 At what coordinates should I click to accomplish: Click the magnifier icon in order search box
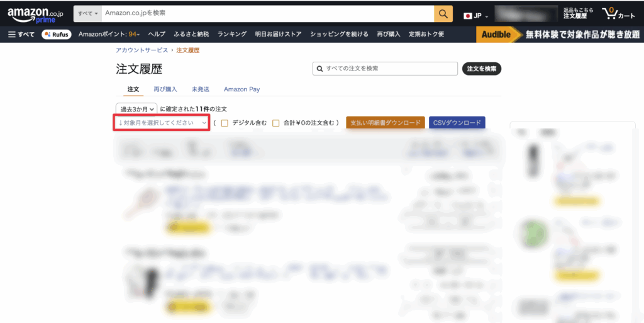(x=320, y=69)
